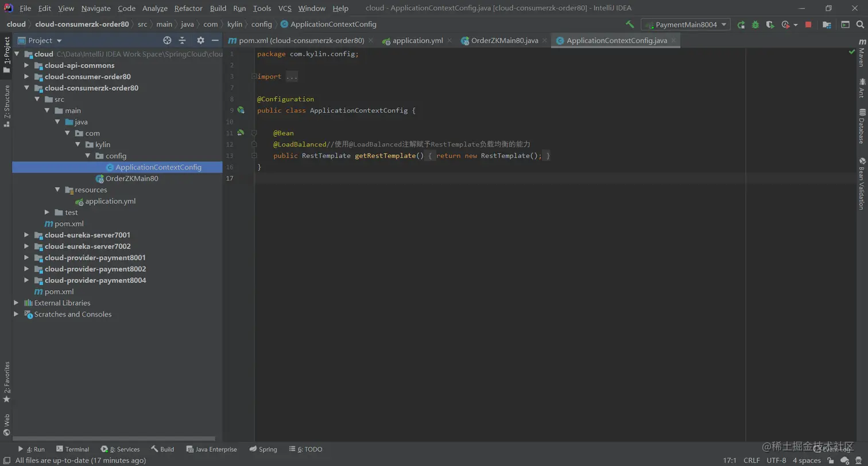This screenshot has width=868, height=466.
Task: Open Project Structure from toolbar
Action: click(827, 25)
